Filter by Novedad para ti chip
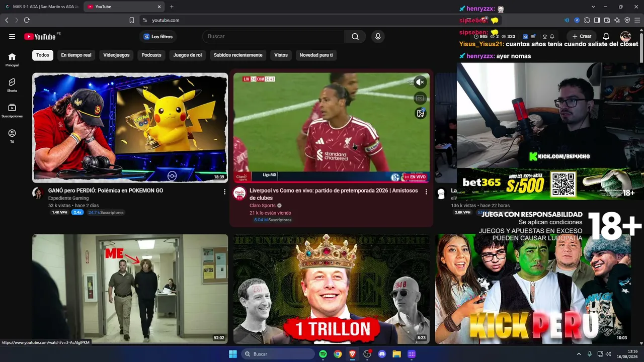Image resolution: width=644 pixels, height=362 pixels. tap(316, 55)
